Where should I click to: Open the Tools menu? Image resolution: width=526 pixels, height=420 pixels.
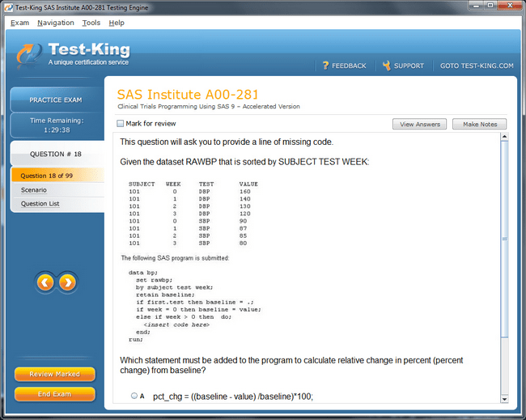tap(91, 23)
